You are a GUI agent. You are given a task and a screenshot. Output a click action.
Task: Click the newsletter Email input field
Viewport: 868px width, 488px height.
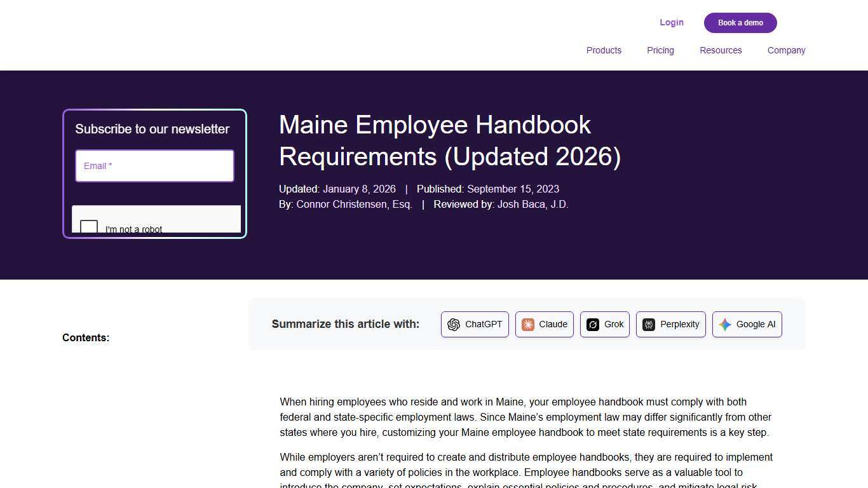(154, 166)
